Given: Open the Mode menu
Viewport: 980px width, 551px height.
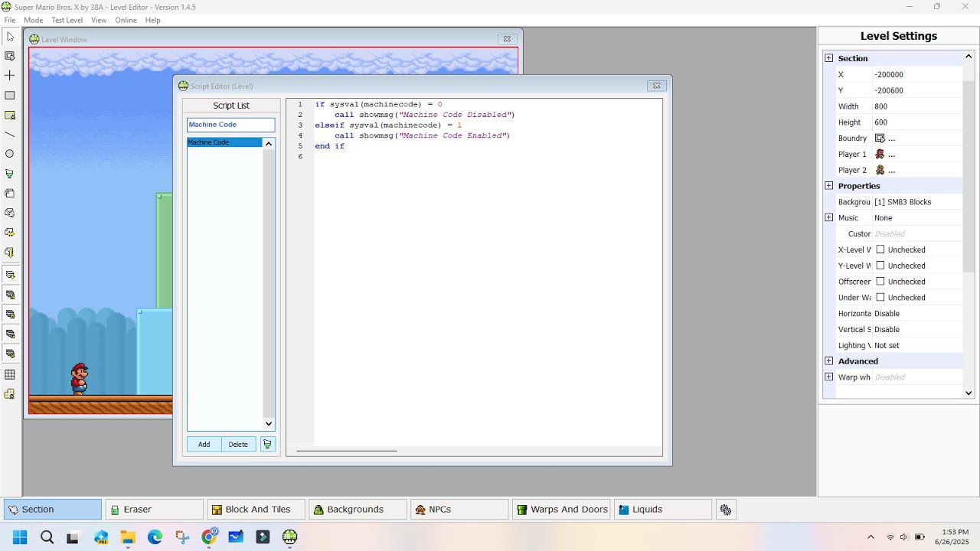Looking at the screenshot, I should (x=33, y=20).
